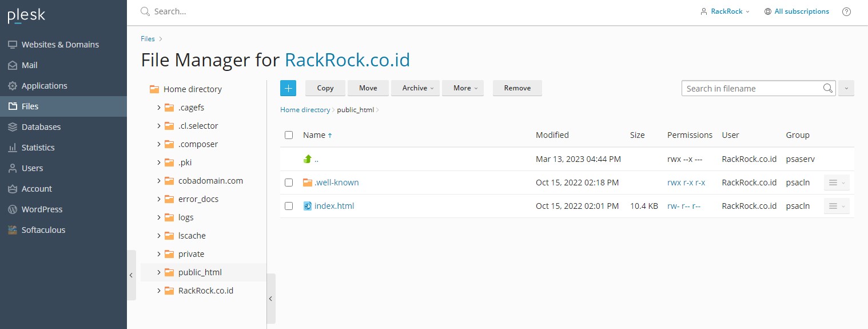Image resolution: width=868 pixels, height=329 pixels.
Task: Click the Databases stack icon
Action: pos(12,127)
